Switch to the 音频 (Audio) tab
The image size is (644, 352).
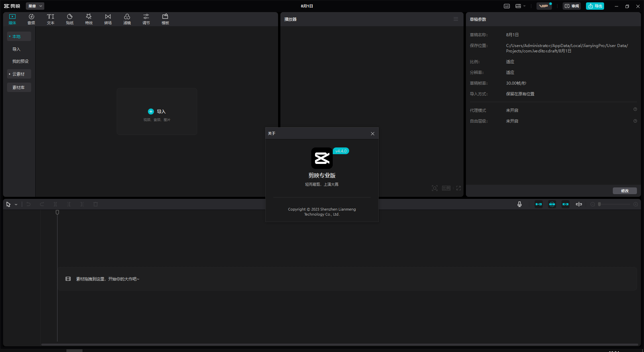point(31,19)
